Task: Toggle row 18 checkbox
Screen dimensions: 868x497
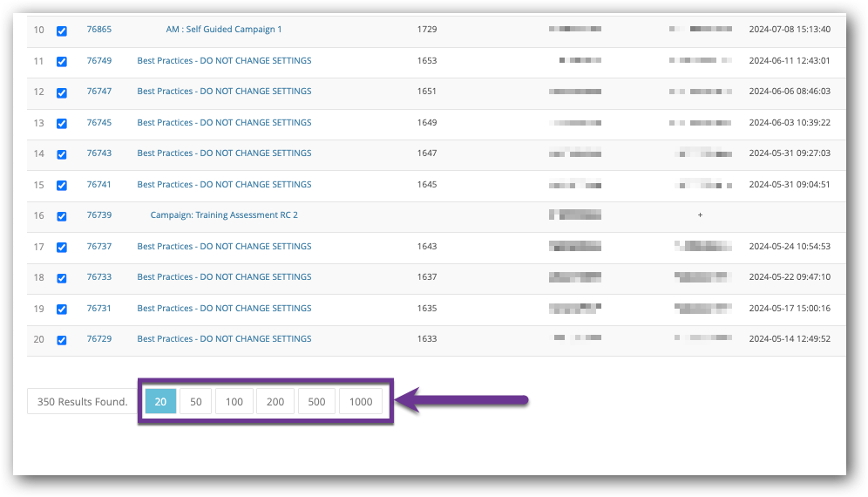Action: point(62,278)
